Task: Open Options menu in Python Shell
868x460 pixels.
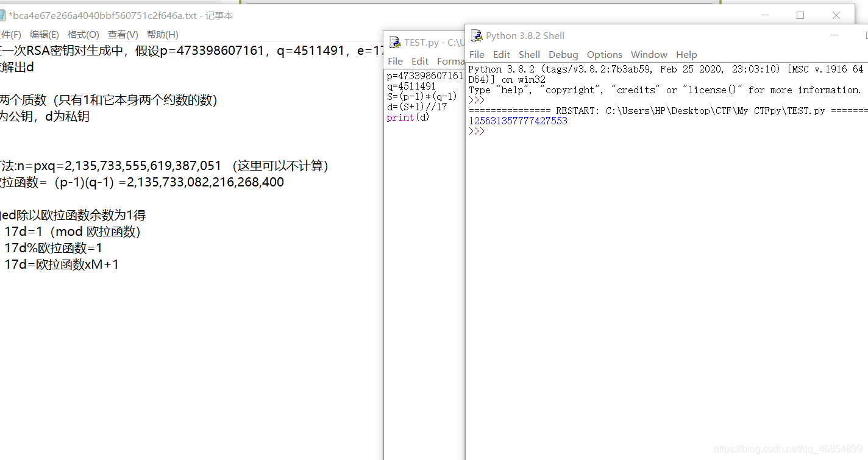Action: coord(605,54)
